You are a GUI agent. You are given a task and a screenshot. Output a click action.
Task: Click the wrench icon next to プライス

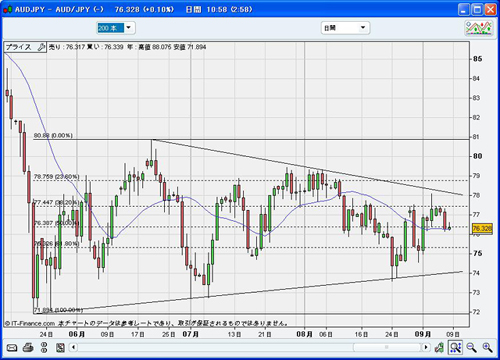pos(41,47)
